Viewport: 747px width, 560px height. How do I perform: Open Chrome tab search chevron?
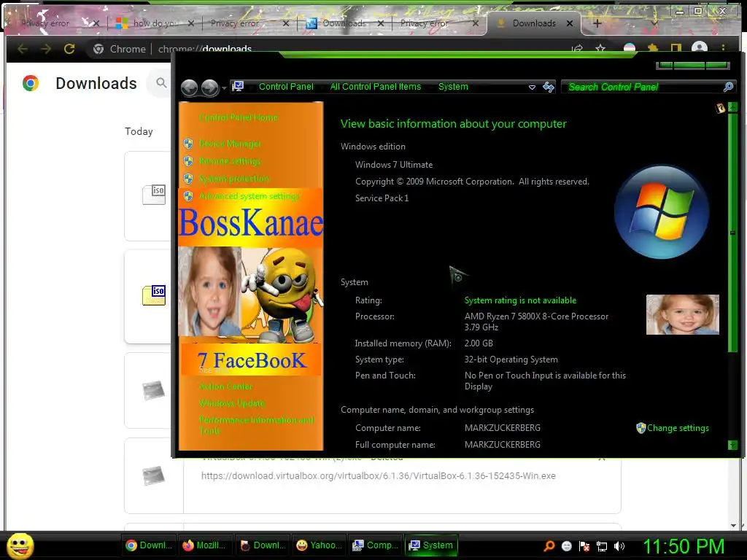click(654, 23)
